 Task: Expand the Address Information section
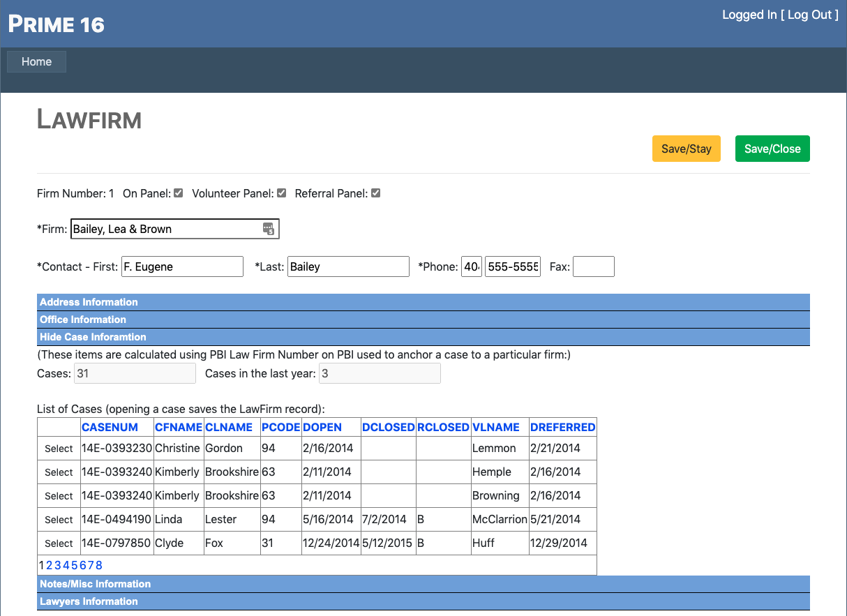[89, 302]
